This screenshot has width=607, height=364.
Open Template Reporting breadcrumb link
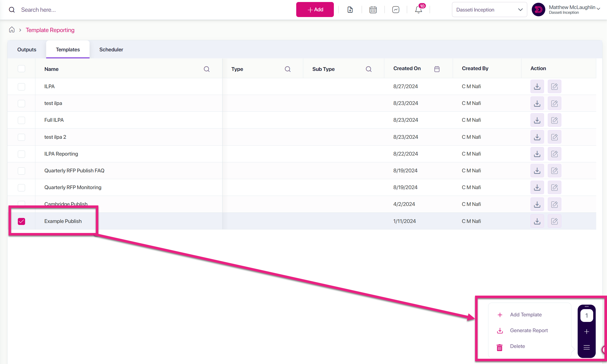pos(50,30)
